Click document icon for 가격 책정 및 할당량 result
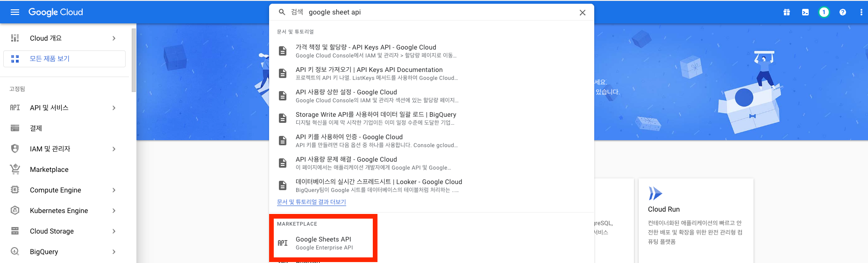Image resolution: width=868 pixels, height=263 pixels. 283,51
